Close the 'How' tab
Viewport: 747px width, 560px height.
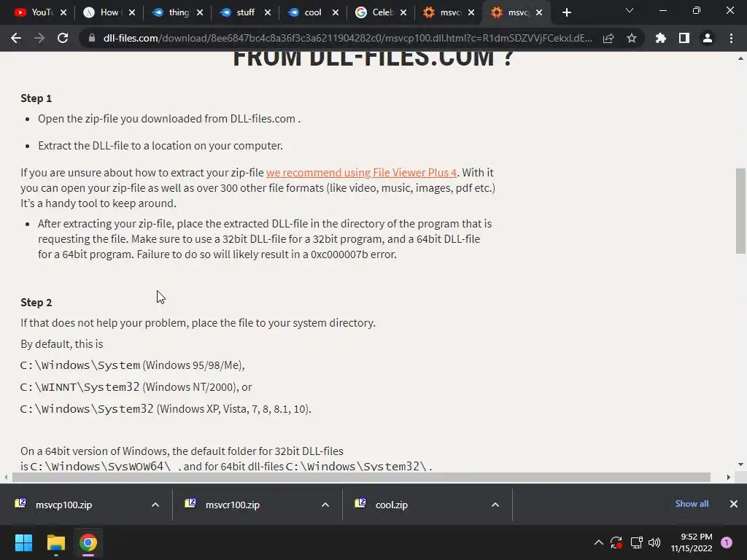[x=132, y=12]
